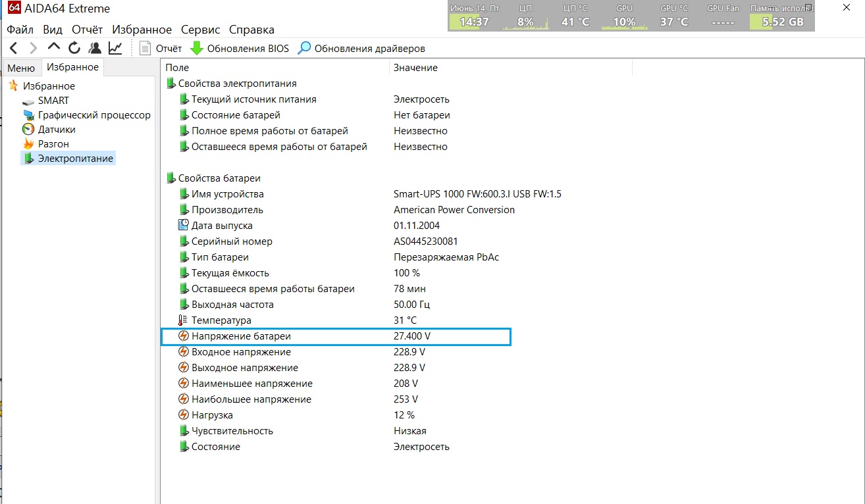Viewport: 865px width, 504px height.
Task: Click the lightning icon beside Наибольшее напряжение
Action: pyautogui.click(x=184, y=399)
